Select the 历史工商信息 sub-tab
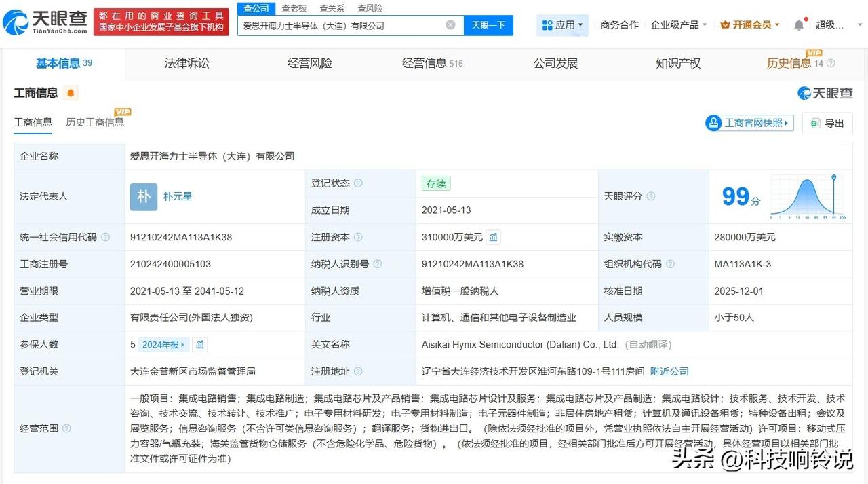Screen dimensions: 868x484 click(x=95, y=122)
